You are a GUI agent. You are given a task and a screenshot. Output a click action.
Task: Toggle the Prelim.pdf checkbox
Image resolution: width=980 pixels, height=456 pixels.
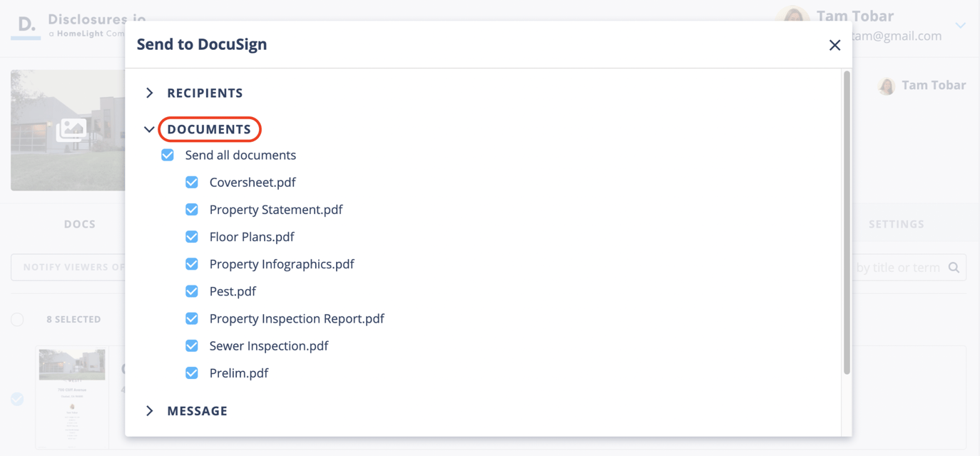[x=192, y=373]
